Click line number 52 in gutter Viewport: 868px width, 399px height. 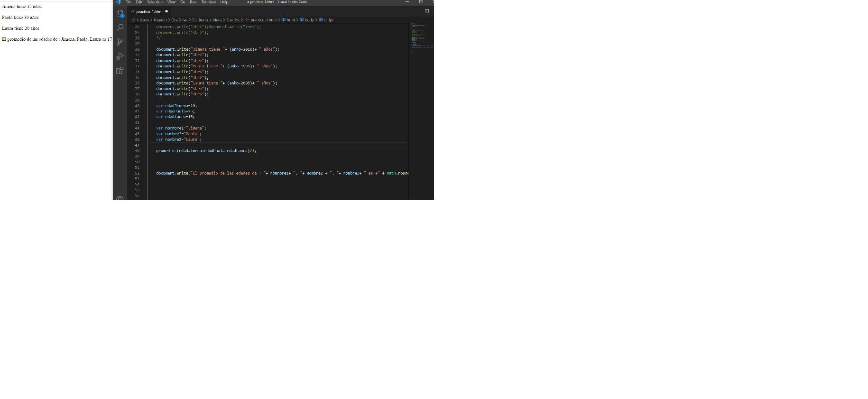(x=137, y=173)
